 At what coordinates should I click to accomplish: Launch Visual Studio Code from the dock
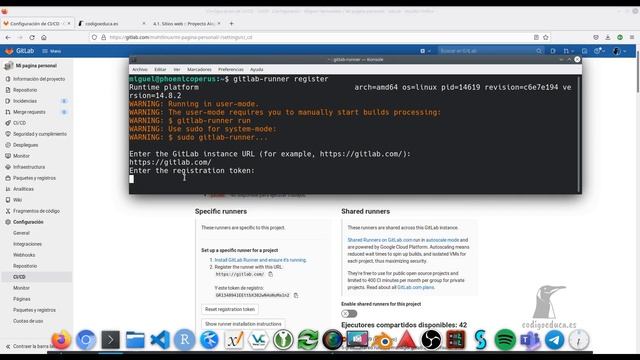pos(160,340)
